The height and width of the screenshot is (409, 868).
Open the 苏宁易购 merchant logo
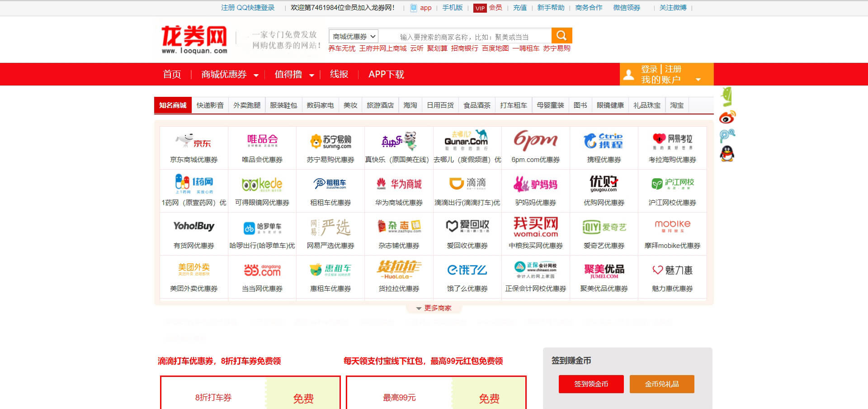(x=330, y=141)
